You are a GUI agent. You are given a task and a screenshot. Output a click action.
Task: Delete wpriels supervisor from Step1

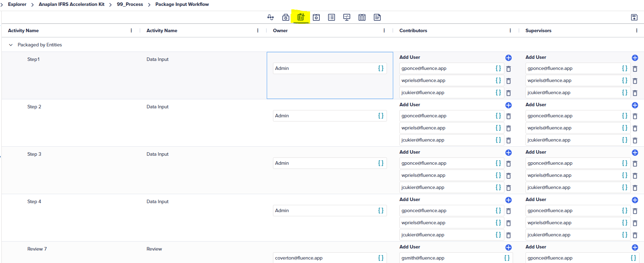pos(635,81)
